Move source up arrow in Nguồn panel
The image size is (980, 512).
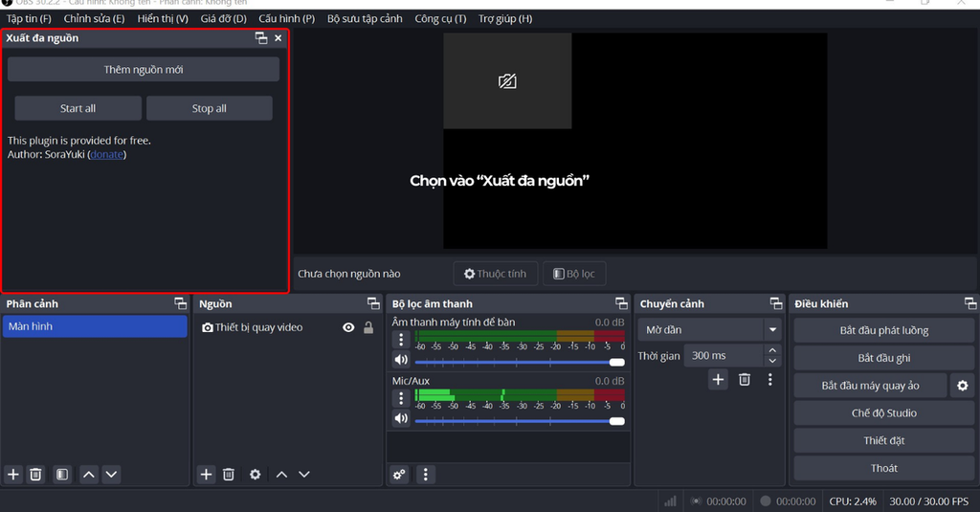282,475
